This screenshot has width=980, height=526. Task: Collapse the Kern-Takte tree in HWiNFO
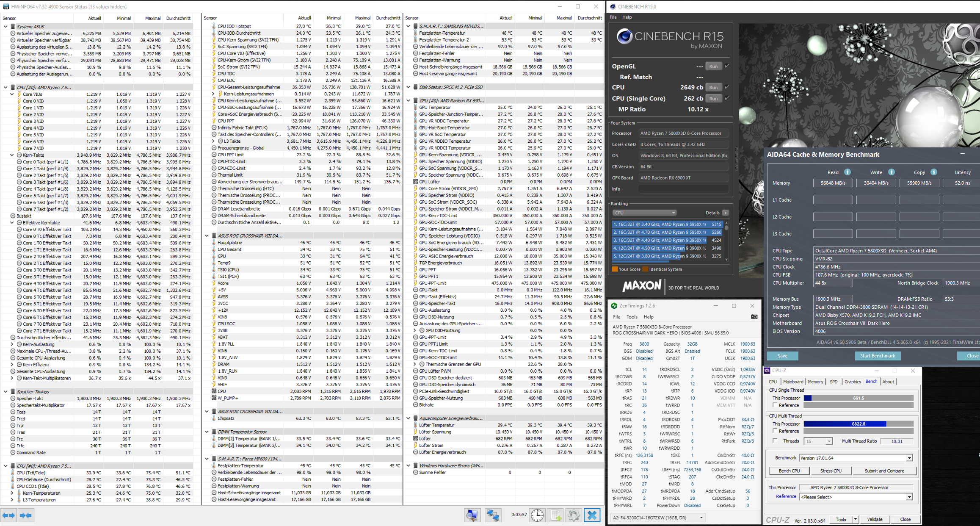[12, 155]
